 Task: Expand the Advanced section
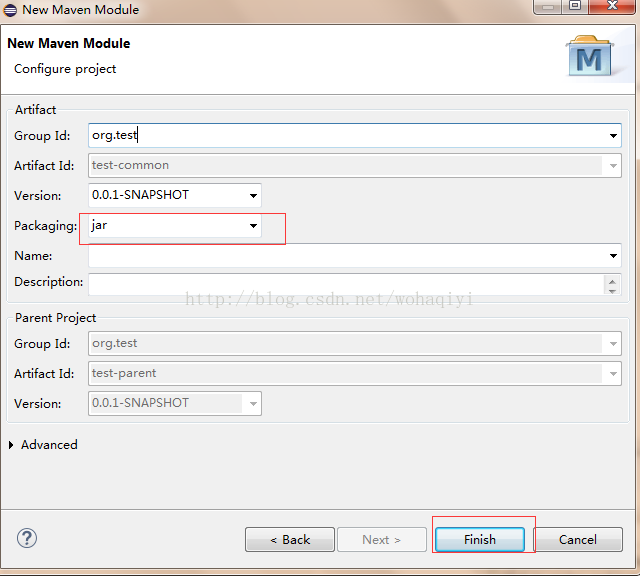[11, 445]
